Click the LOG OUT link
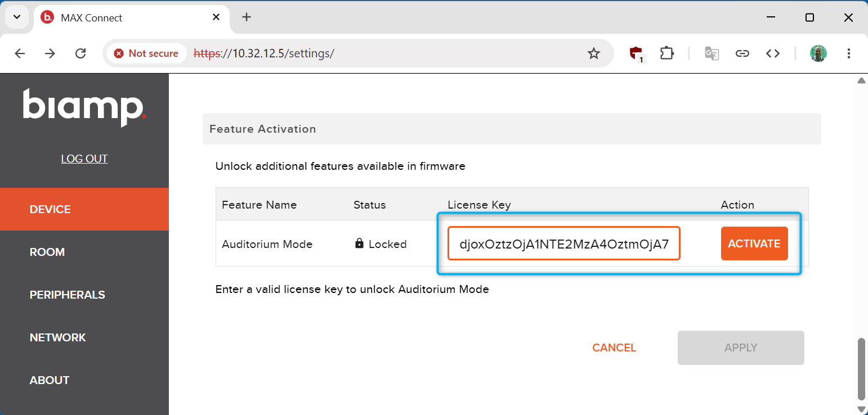Viewport: 868px width, 415px height. pyautogui.click(x=84, y=159)
